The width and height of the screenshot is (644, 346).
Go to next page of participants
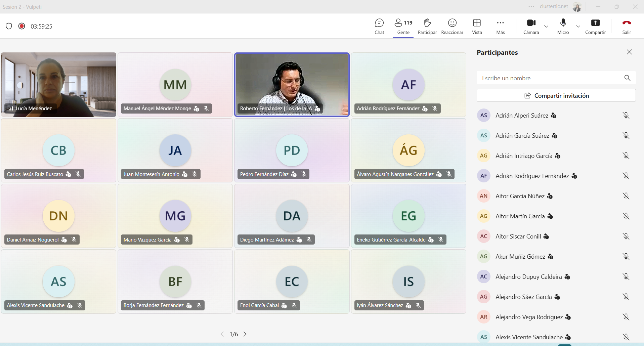click(245, 334)
